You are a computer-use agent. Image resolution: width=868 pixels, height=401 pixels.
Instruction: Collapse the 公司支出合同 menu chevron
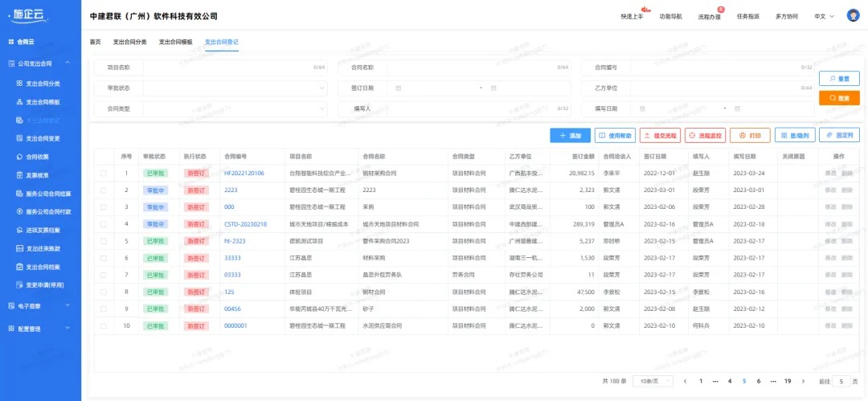68,63
